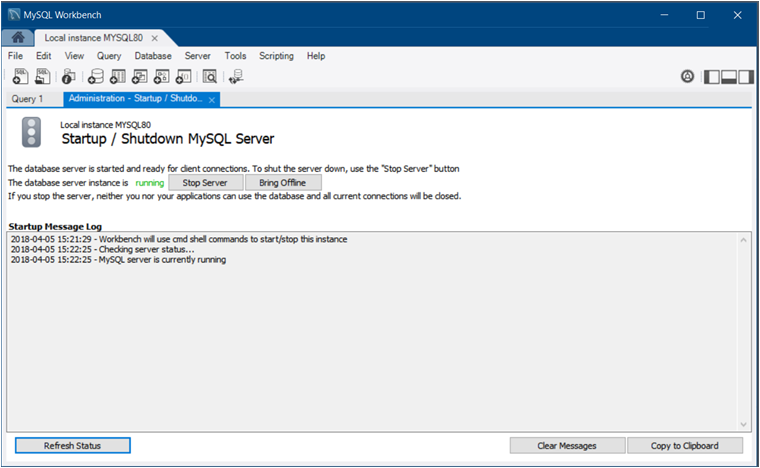Open the search table data icon
Screen dimensions: 760x468
[209, 77]
